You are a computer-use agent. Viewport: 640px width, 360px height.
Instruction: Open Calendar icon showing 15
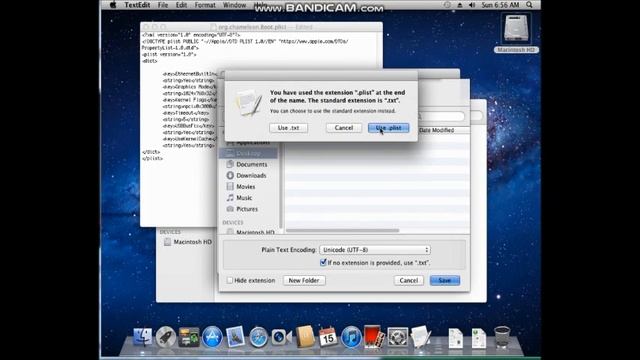coord(328,337)
